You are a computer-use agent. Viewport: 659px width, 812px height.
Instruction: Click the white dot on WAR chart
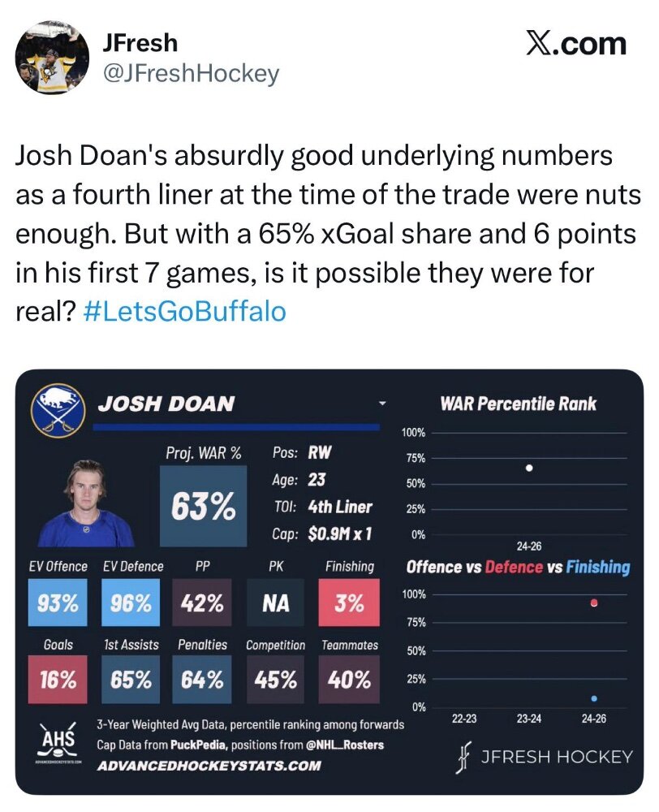[x=529, y=468]
